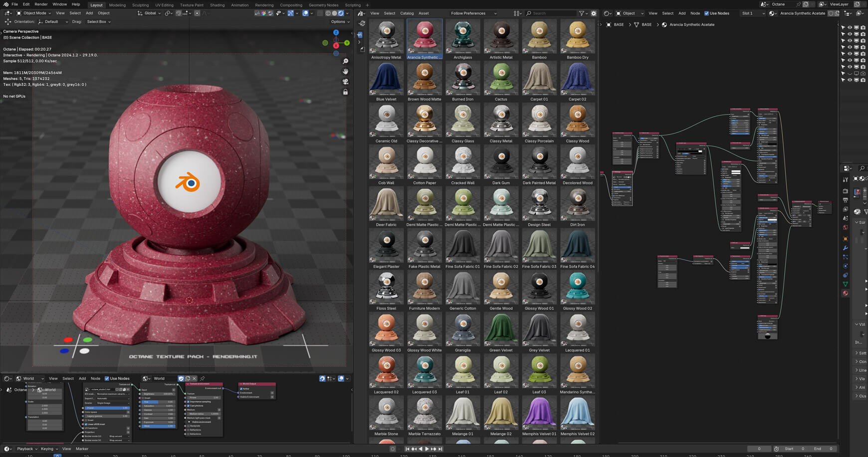Open the material tab in properties editor
This screenshot has height=457, width=868.
846,293
